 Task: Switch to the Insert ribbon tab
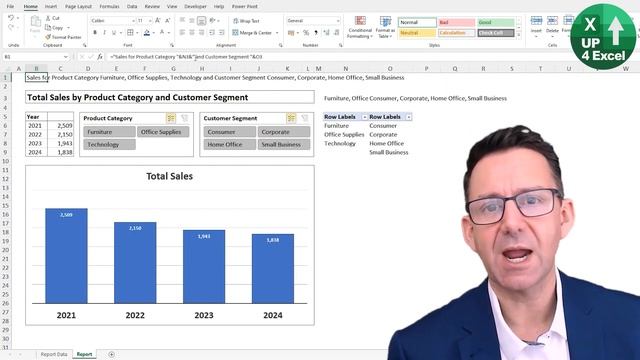(x=51, y=7)
